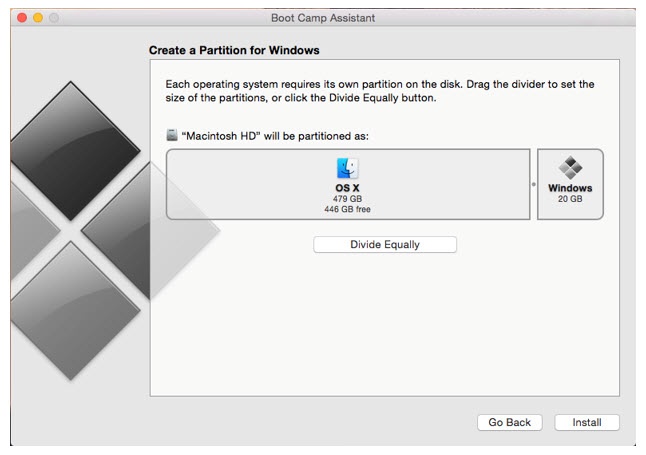646x455 pixels.
Task: Click the 446 GB free text
Action: pyautogui.click(x=347, y=209)
